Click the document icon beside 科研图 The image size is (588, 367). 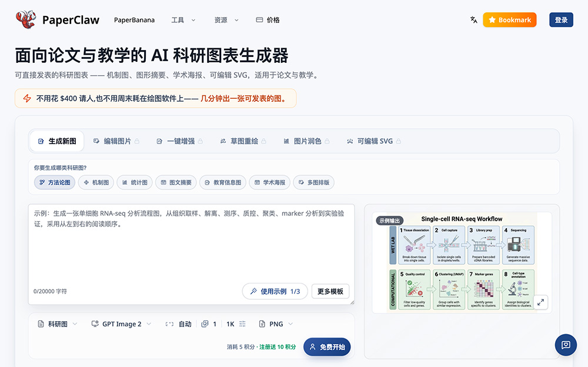[x=41, y=324]
